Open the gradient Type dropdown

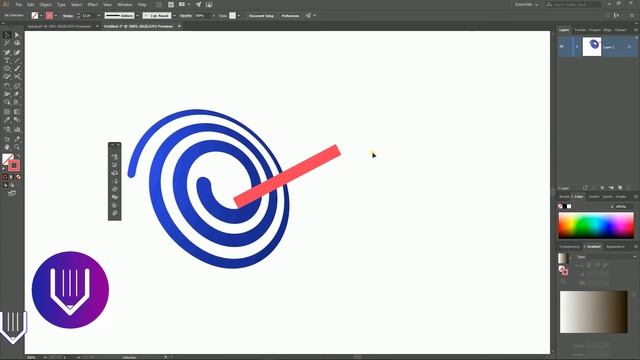pyautogui.click(x=606, y=257)
